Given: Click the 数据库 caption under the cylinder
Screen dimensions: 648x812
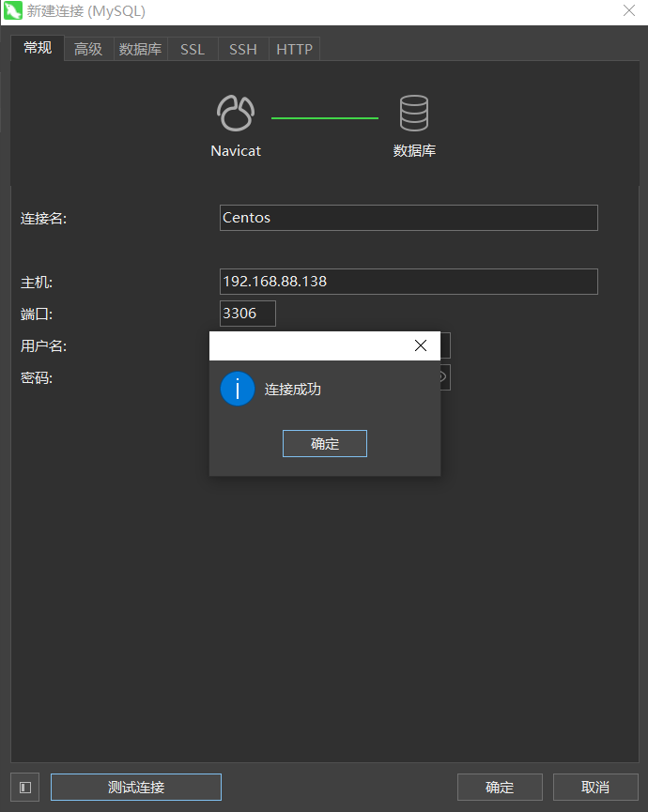Looking at the screenshot, I should pos(414,151).
